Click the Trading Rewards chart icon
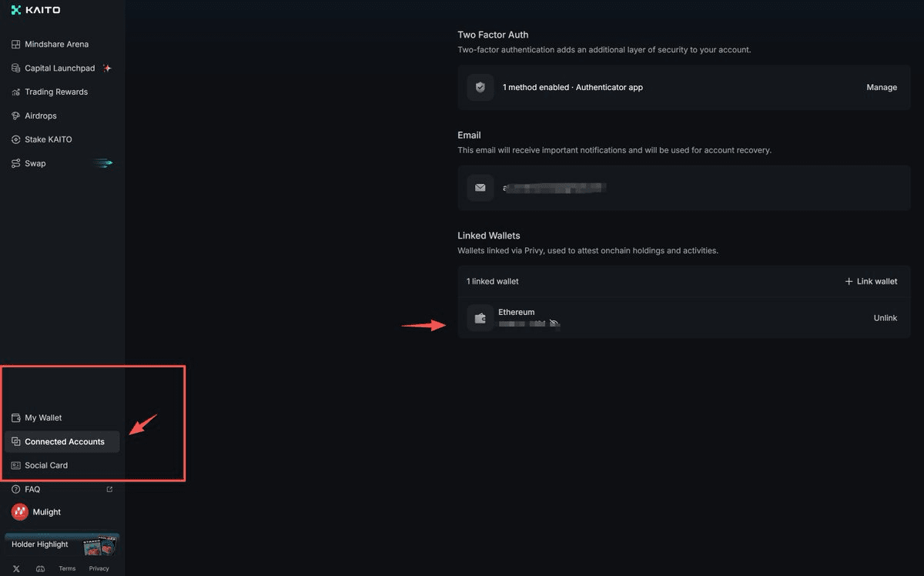Image resolution: width=924 pixels, height=576 pixels. tap(16, 92)
